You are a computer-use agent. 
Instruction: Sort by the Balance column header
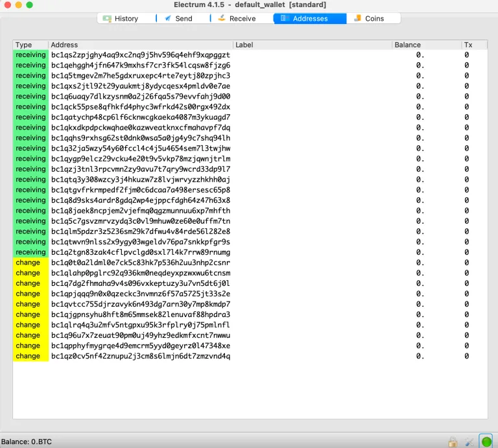[x=427, y=45]
